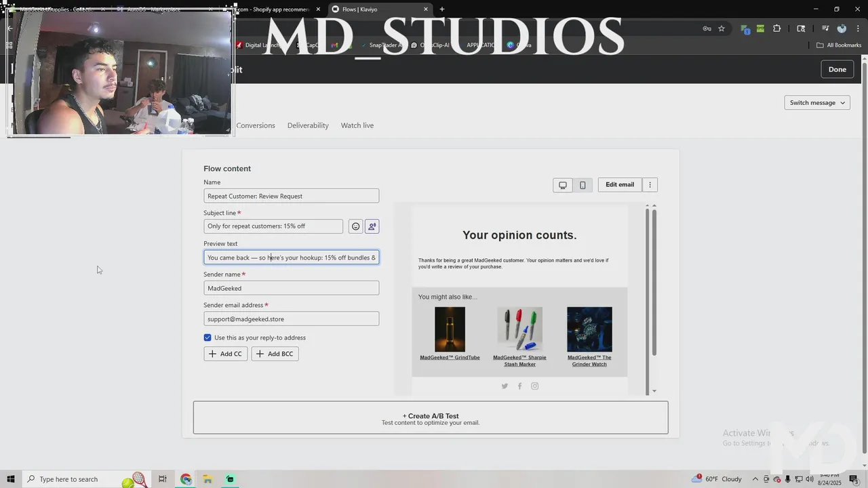The height and width of the screenshot is (488, 868).
Task: Switch email preview to mobile view
Action: point(583,185)
